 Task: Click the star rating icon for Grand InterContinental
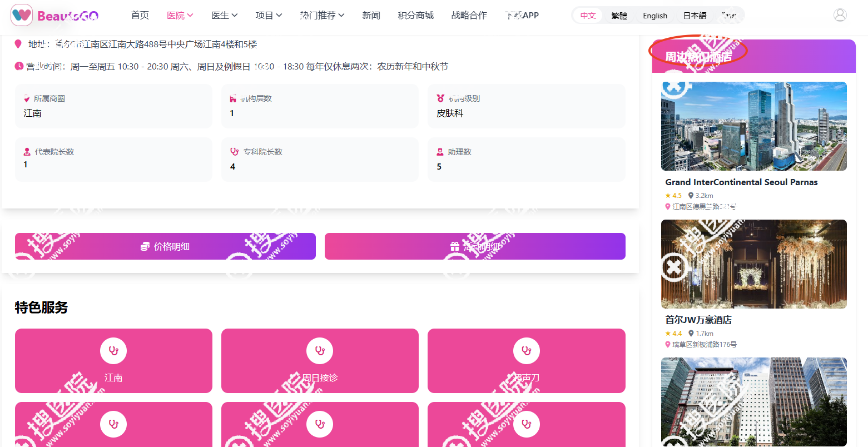[668, 196]
